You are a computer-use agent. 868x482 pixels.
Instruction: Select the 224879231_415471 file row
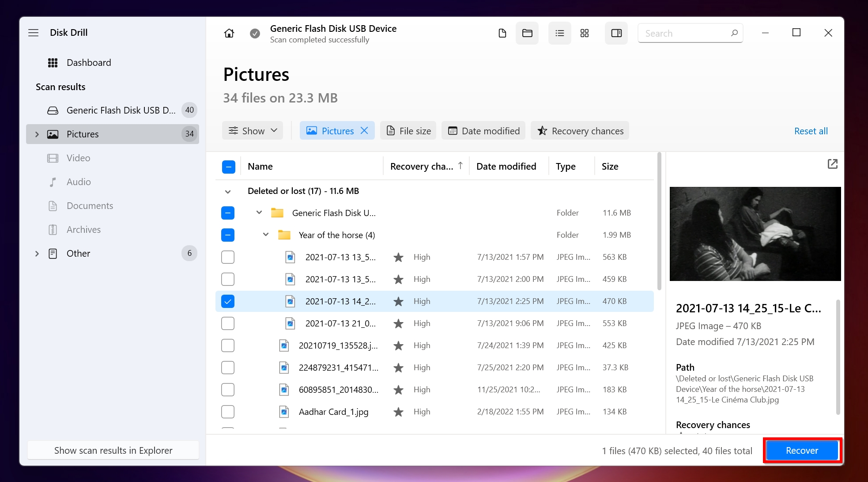[434, 368]
